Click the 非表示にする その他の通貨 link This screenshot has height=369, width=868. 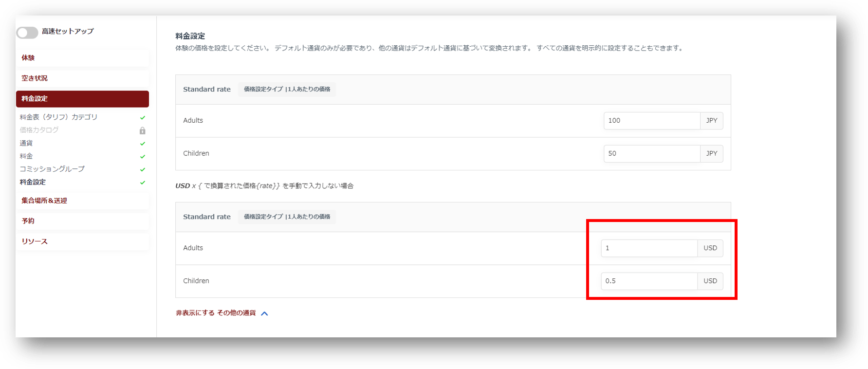(216, 313)
